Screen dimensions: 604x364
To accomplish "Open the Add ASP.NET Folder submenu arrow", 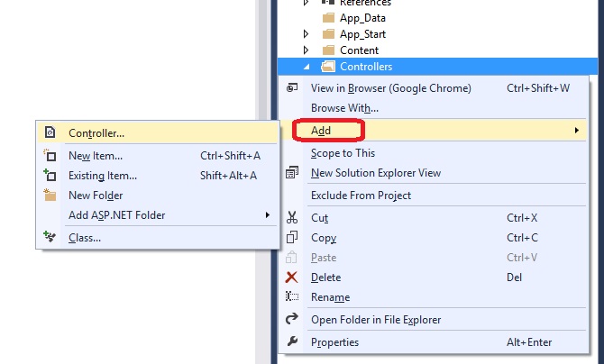I will [268, 214].
